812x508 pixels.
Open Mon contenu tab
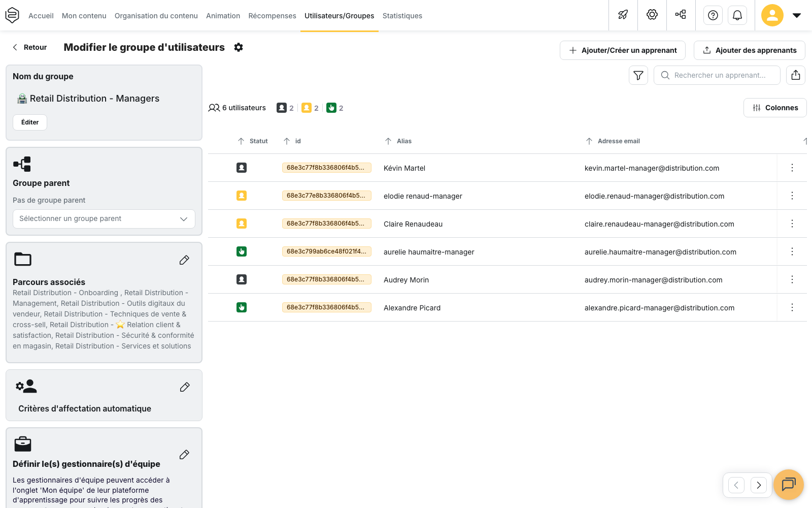pyautogui.click(x=84, y=16)
